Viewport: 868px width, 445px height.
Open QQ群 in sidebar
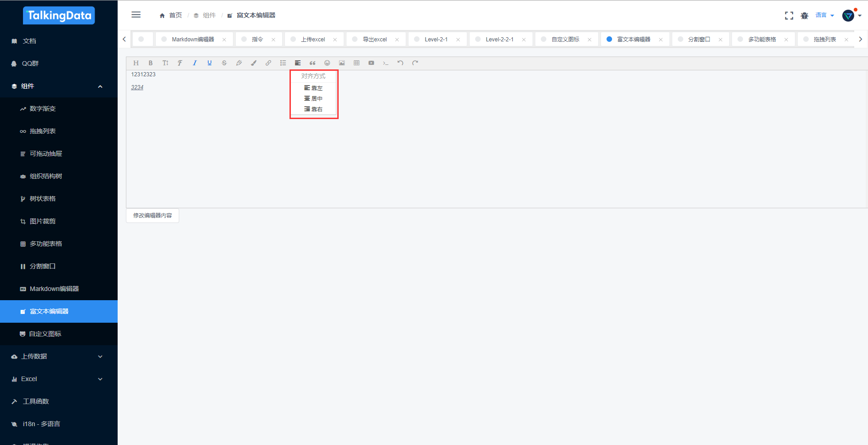pos(59,63)
